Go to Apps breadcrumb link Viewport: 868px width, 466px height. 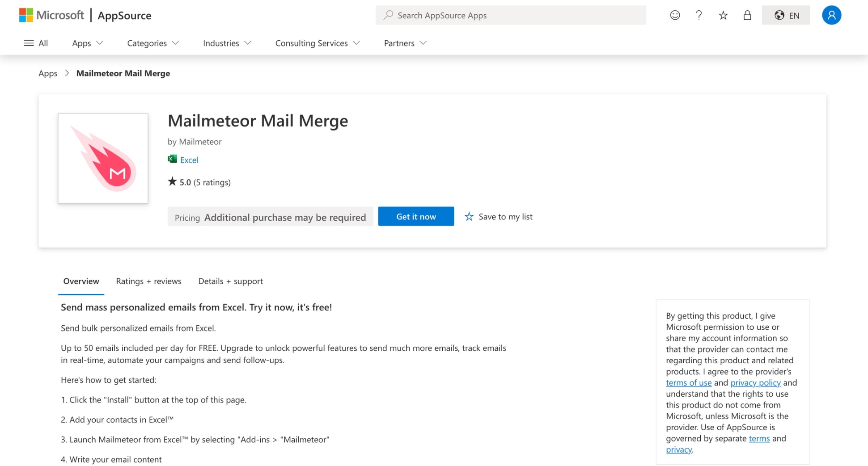click(x=48, y=73)
